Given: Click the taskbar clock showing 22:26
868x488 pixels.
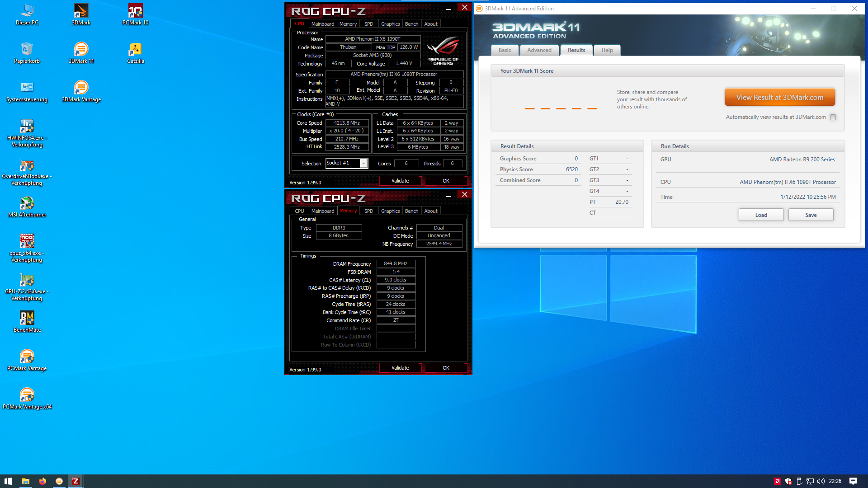Looking at the screenshot, I should (835, 481).
